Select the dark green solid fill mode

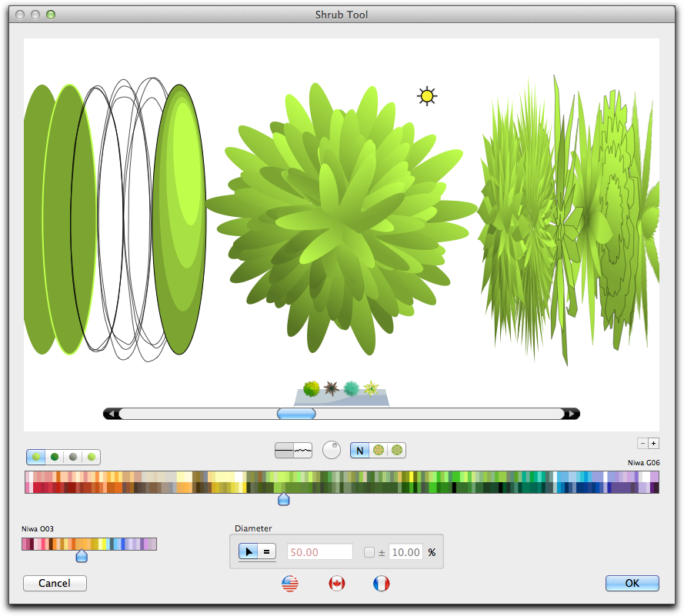(55, 457)
